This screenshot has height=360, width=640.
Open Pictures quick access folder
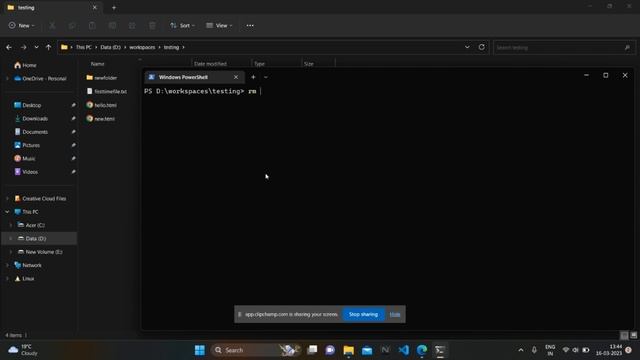point(31,145)
